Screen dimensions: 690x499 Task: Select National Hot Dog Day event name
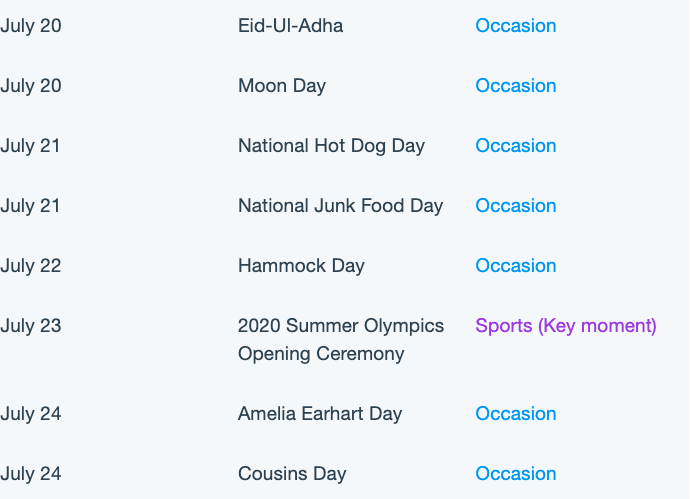click(x=331, y=147)
